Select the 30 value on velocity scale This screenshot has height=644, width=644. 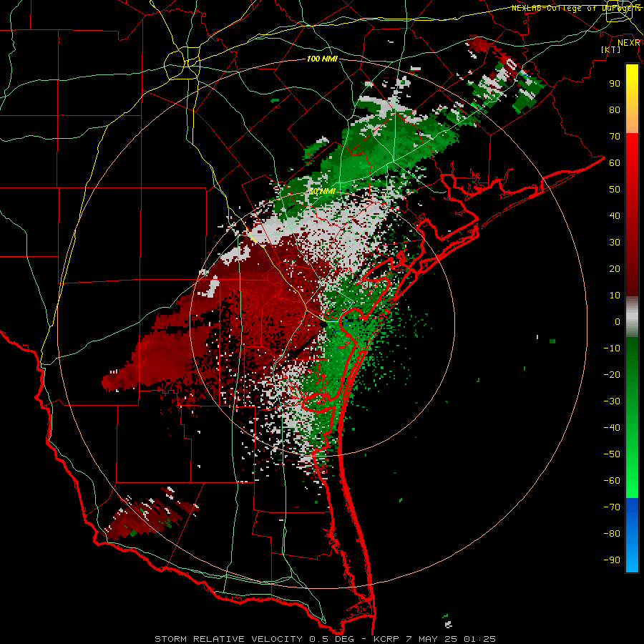[615, 243]
